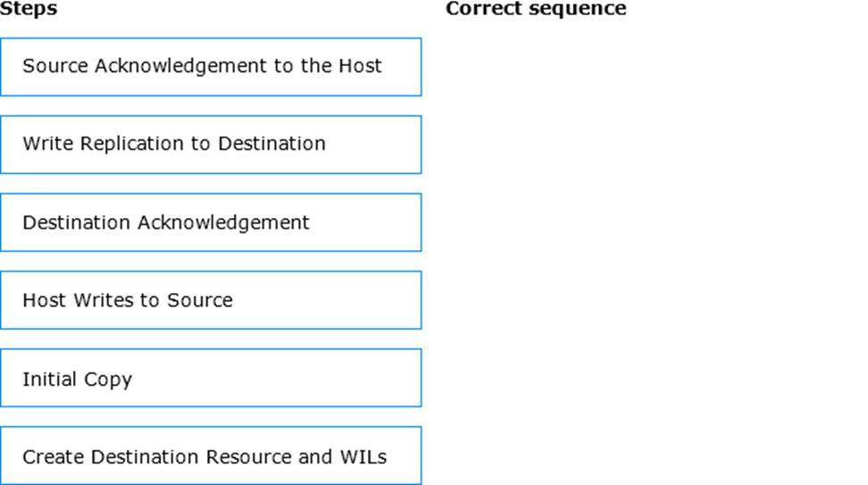The width and height of the screenshot is (868, 485).
Task: Click the word Acknowledgement in Destination Acknowledgement
Action: pyautogui.click(x=223, y=222)
